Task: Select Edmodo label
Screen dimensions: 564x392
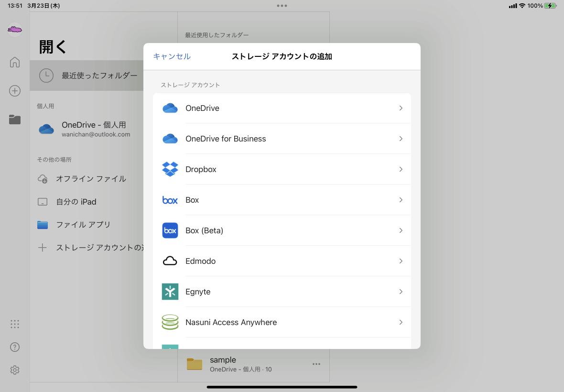Action: (x=201, y=261)
